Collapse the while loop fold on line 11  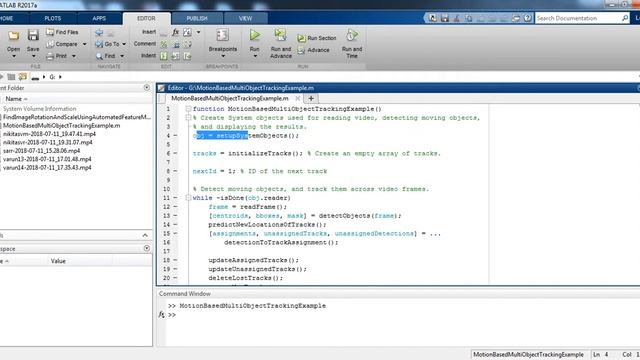tap(188, 198)
